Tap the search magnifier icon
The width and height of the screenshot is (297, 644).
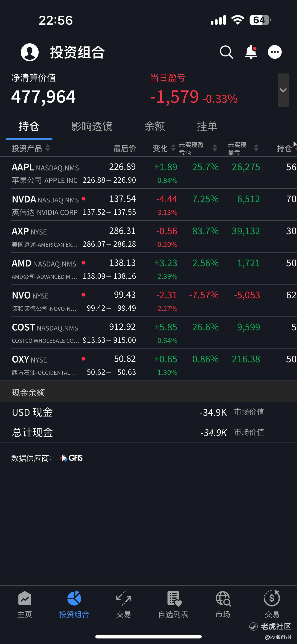[226, 52]
